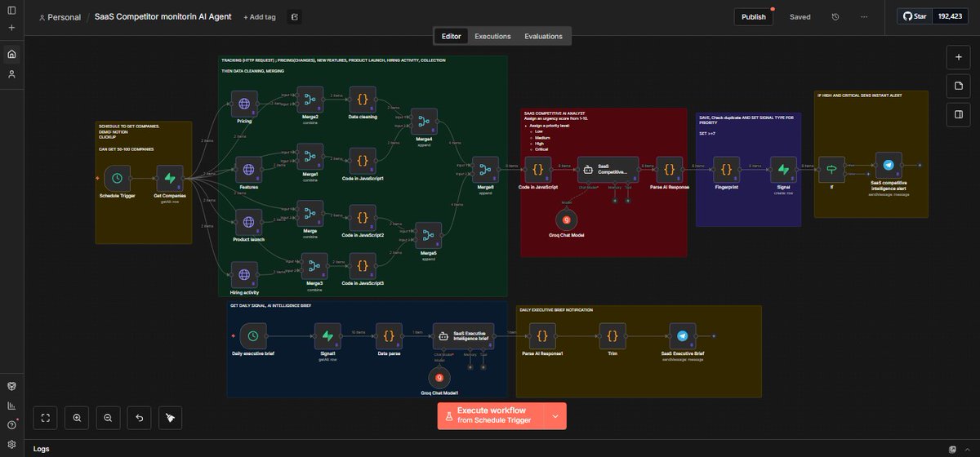Viewport: 980px width, 457px height.
Task: Select the Merge6 node
Action: pos(484,170)
